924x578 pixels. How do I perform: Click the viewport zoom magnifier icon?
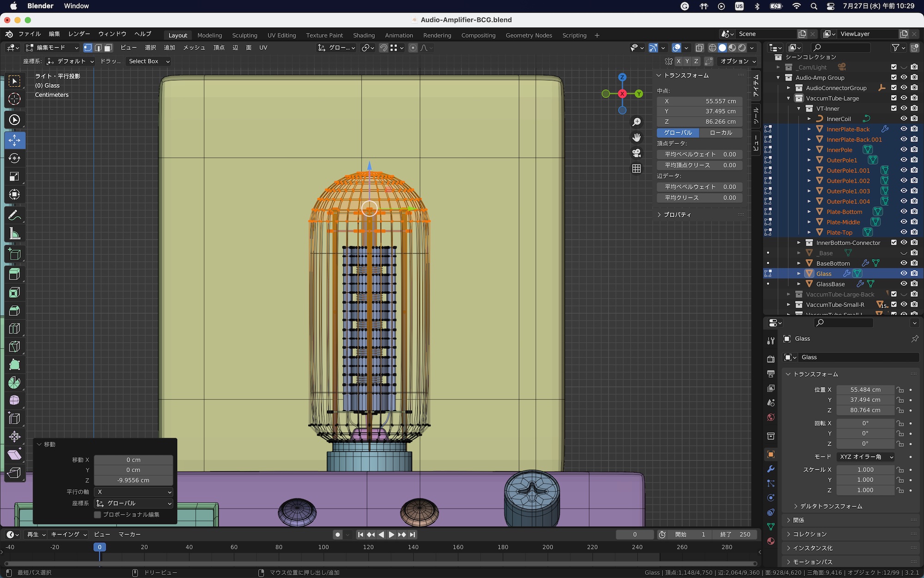tap(637, 122)
